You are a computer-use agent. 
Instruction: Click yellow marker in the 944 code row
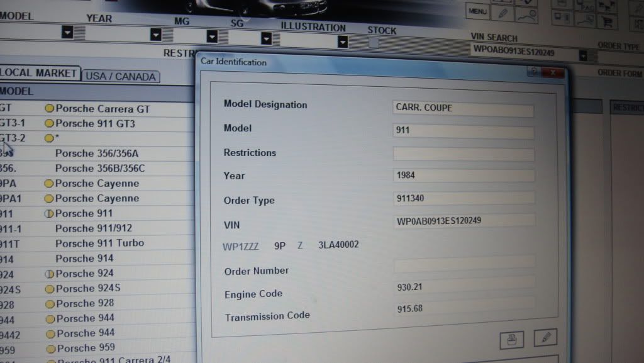point(50,319)
